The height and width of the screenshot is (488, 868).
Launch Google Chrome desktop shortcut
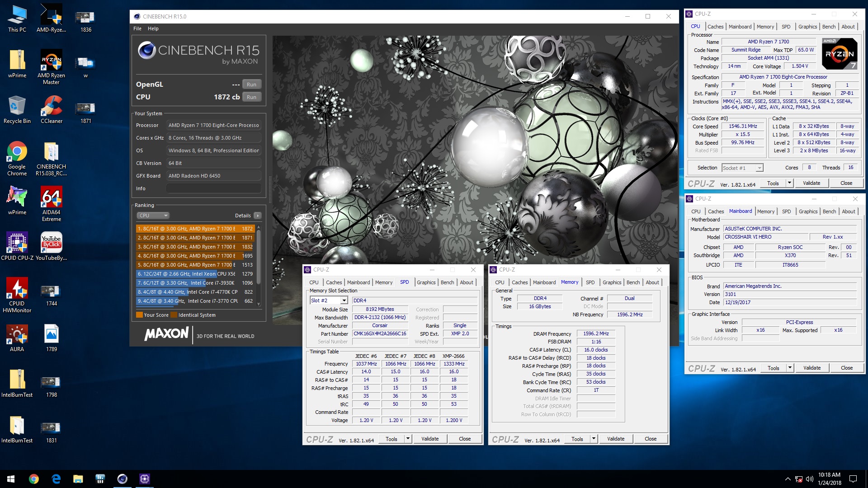(17, 158)
